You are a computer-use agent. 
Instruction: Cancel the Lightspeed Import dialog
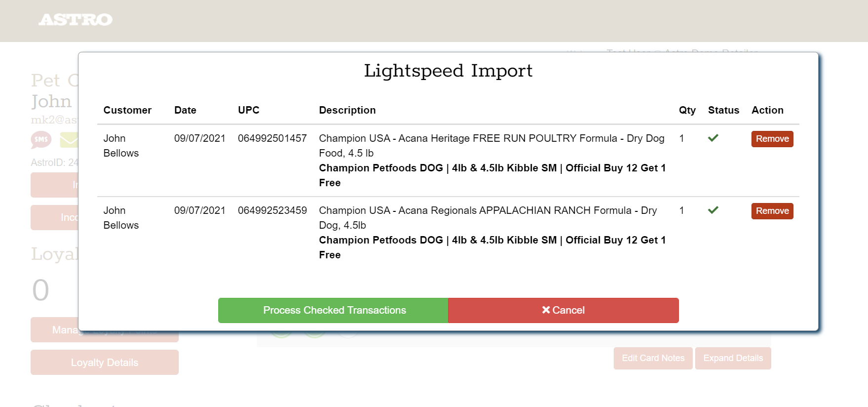[563, 310]
